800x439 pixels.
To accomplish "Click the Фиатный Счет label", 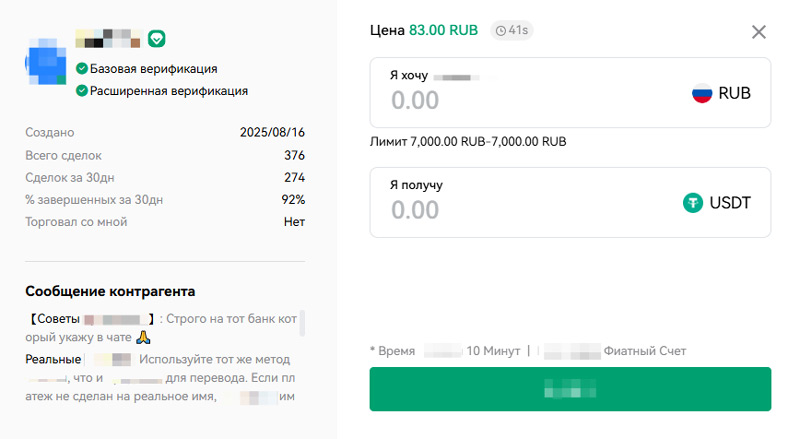I will 645,351.
